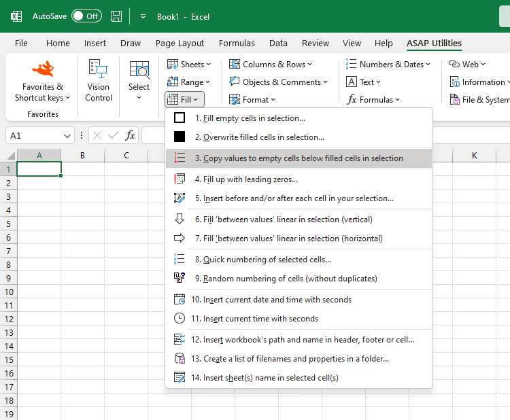510x420 pixels.
Task: Click the formula bar options dots
Action: click(x=82, y=135)
